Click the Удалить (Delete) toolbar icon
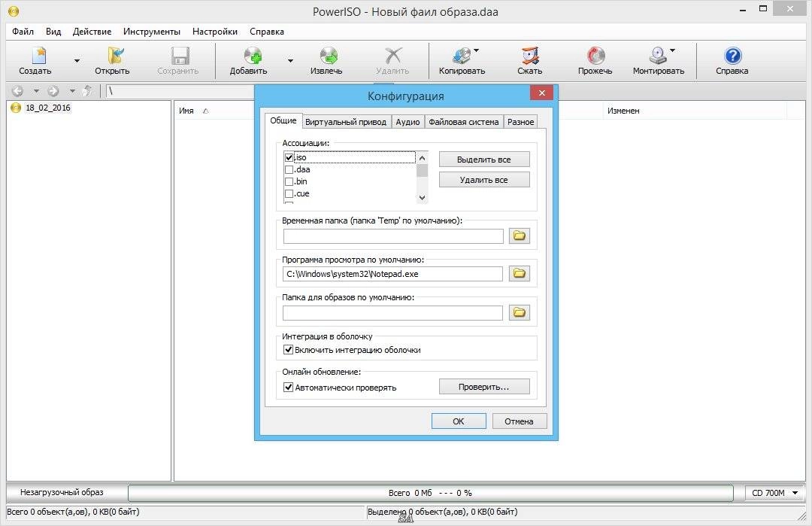This screenshot has height=526, width=812. pos(393,56)
